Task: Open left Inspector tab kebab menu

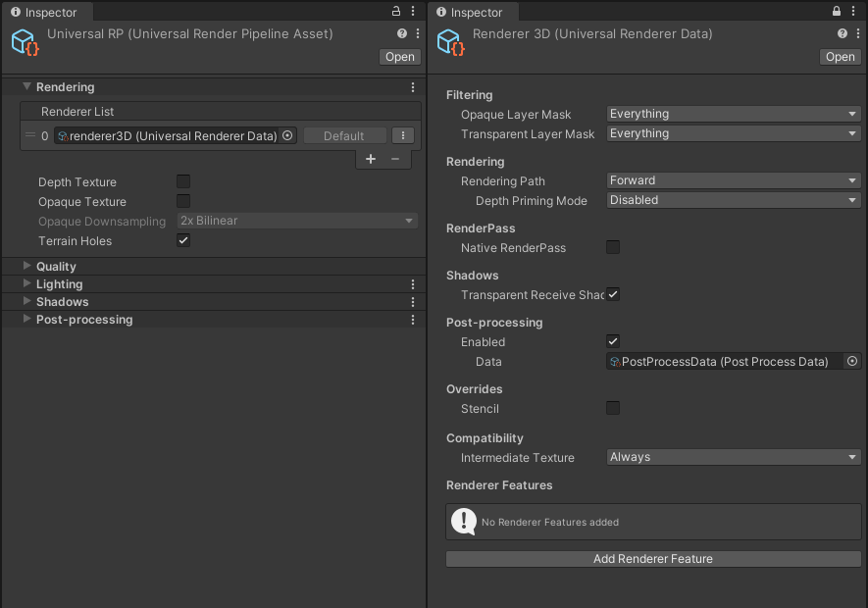Action: pyautogui.click(x=413, y=11)
